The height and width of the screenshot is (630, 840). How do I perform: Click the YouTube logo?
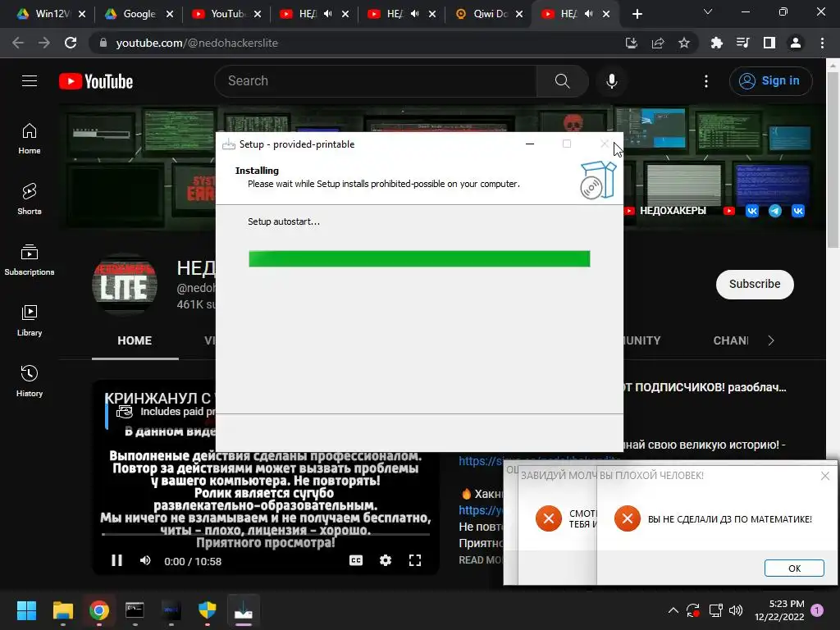[96, 81]
